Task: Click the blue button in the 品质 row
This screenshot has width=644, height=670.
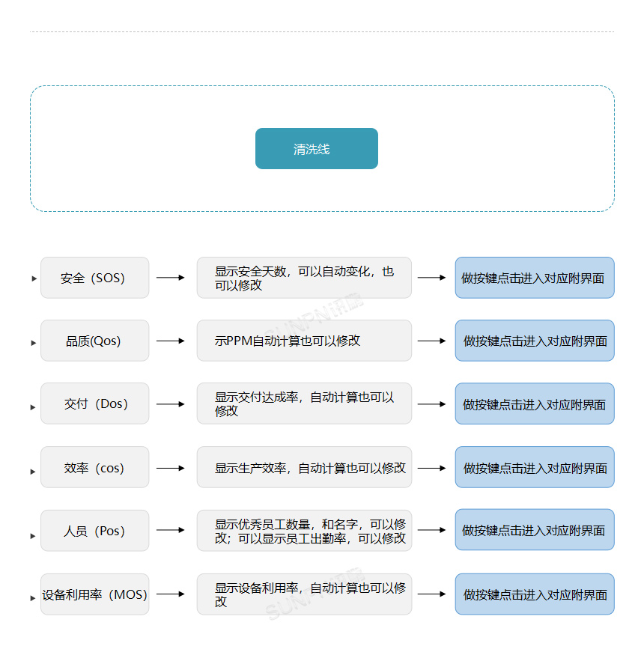Action: (534, 340)
